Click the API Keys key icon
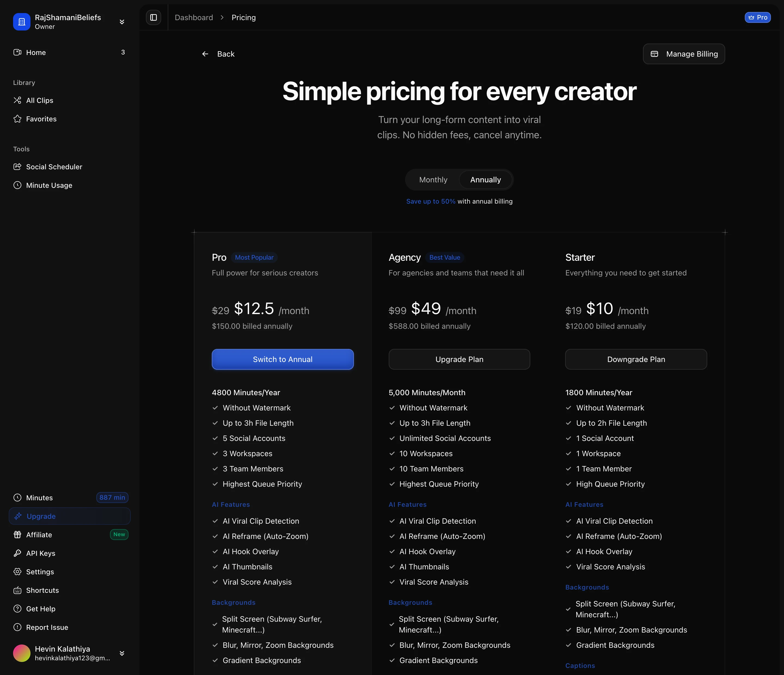This screenshot has width=784, height=675. tap(17, 553)
